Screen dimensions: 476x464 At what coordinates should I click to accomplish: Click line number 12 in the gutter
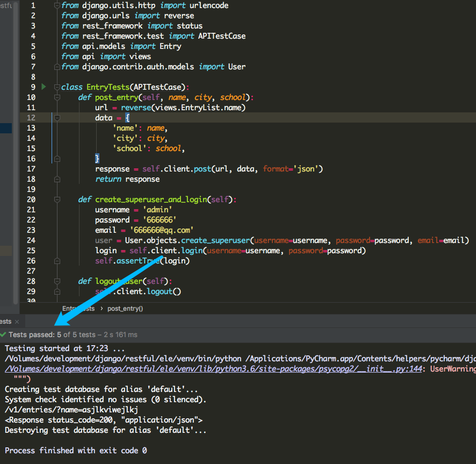31,118
